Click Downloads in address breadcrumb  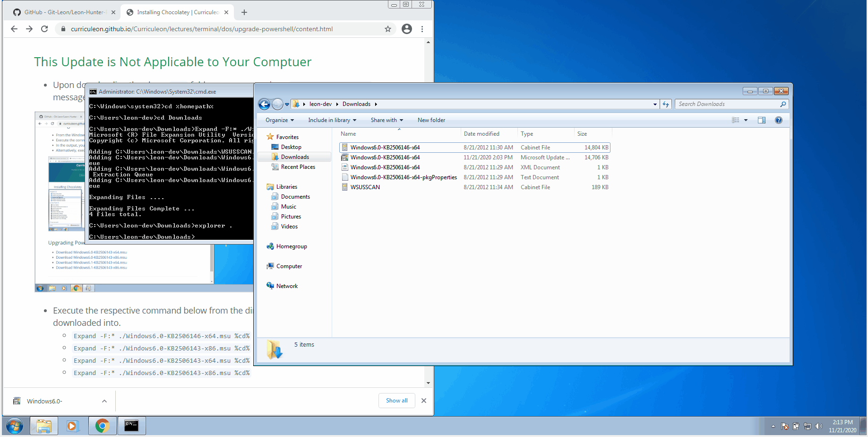tap(356, 104)
